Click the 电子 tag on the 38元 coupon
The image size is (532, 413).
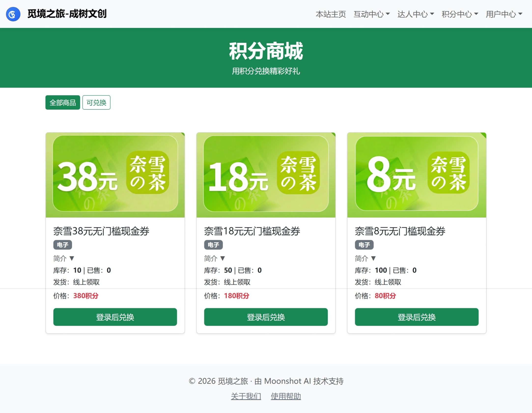[62, 245]
